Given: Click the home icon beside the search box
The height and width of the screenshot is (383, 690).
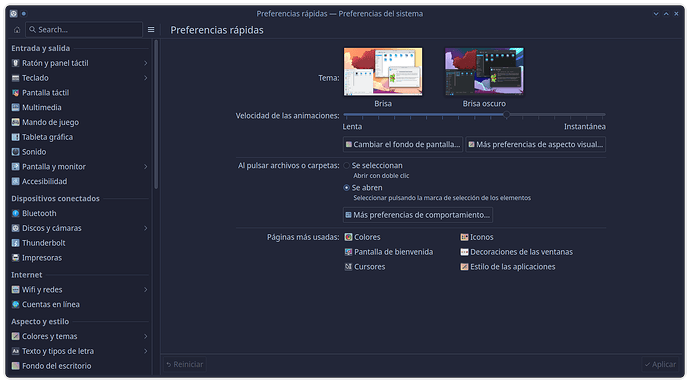Looking at the screenshot, I should (17, 30).
